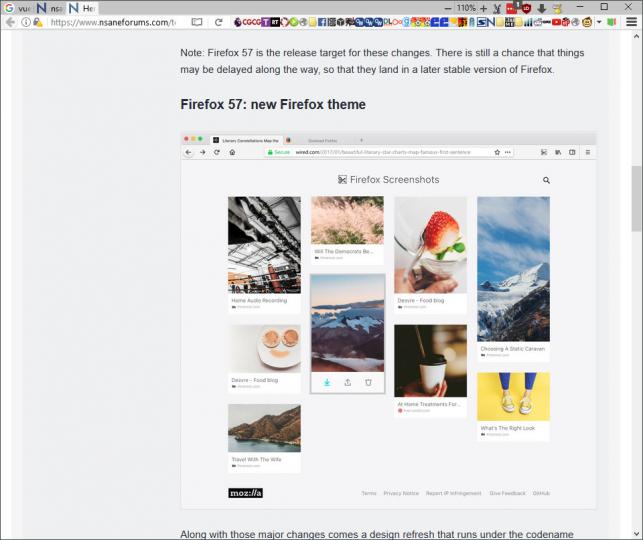This screenshot has width=643, height=540.
Task: Open the red extension with badge counter
Action: (x=513, y=7)
